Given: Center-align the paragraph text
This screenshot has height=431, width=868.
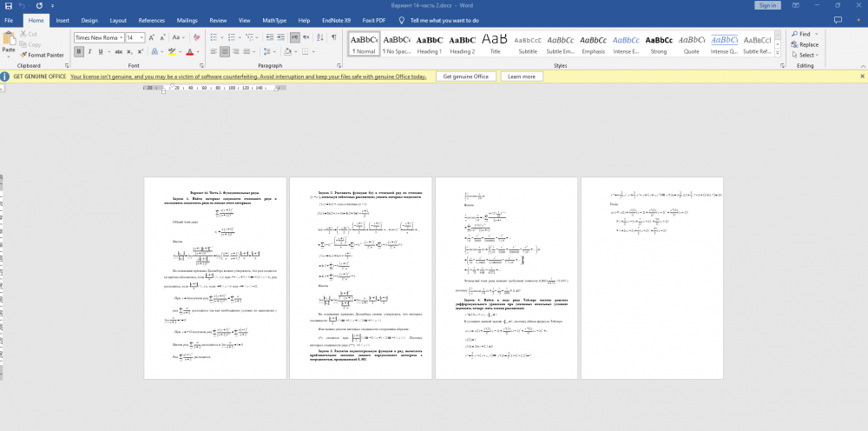Looking at the screenshot, I should [225, 52].
